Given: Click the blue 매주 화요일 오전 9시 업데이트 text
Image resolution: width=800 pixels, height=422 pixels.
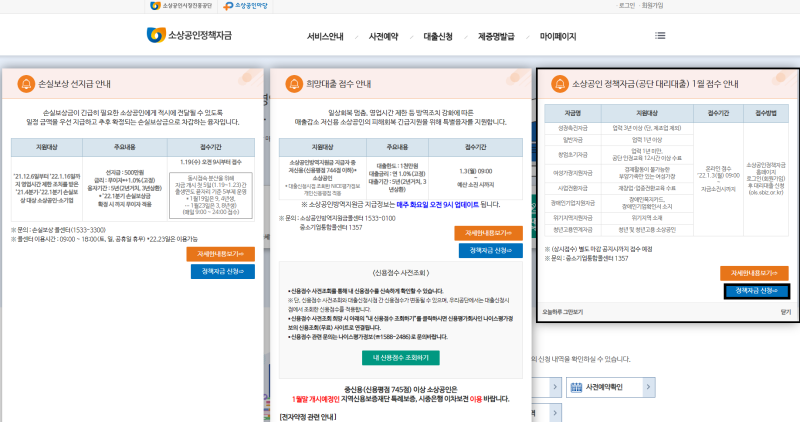Looking at the screenshot, I should [x=437, y=205].
